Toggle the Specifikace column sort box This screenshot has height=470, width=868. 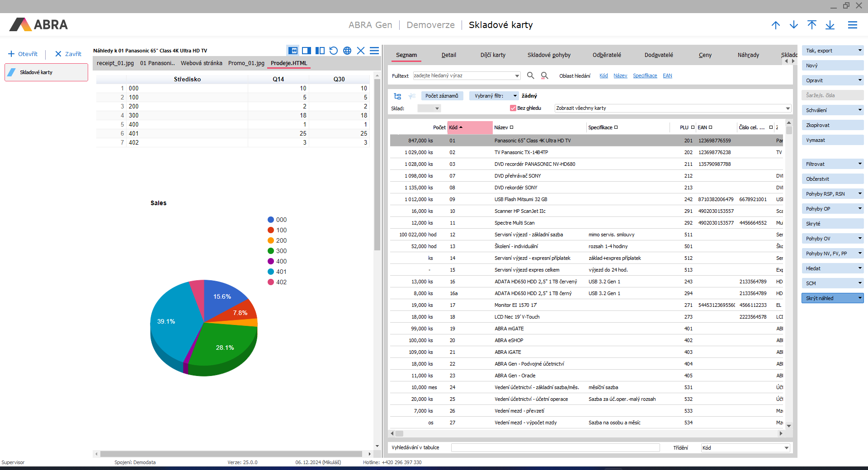616,127
